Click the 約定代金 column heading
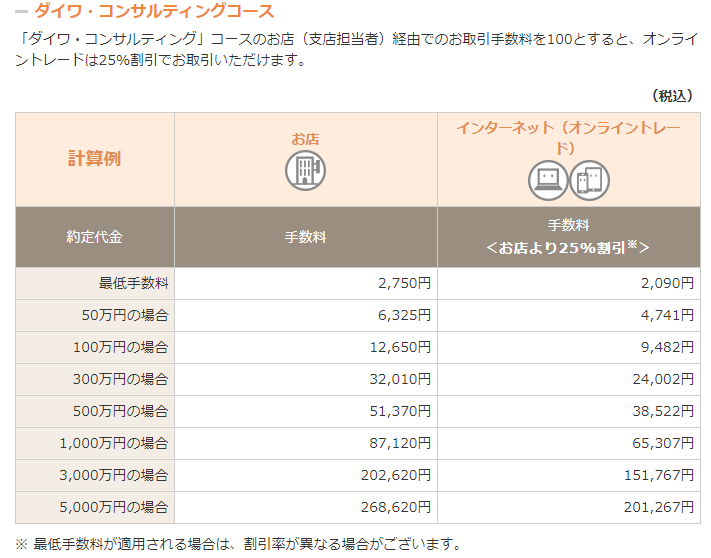Image resolution: width=711 pixels, height=558 pixels. (x=95, y=237)
